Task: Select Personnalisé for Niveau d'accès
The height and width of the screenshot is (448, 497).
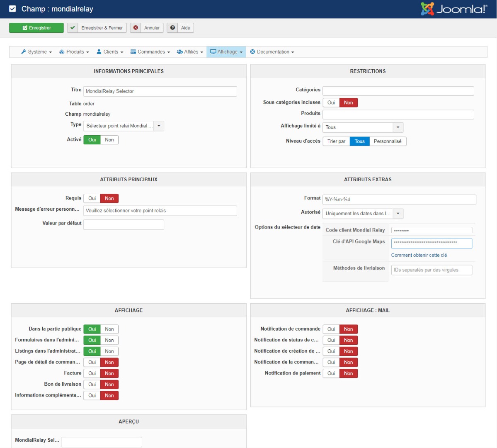Action: pos(388,141)
